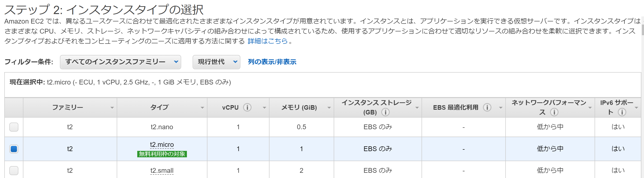
Task: Click the ファミリー column sort arrow
Action: (112, 108)
